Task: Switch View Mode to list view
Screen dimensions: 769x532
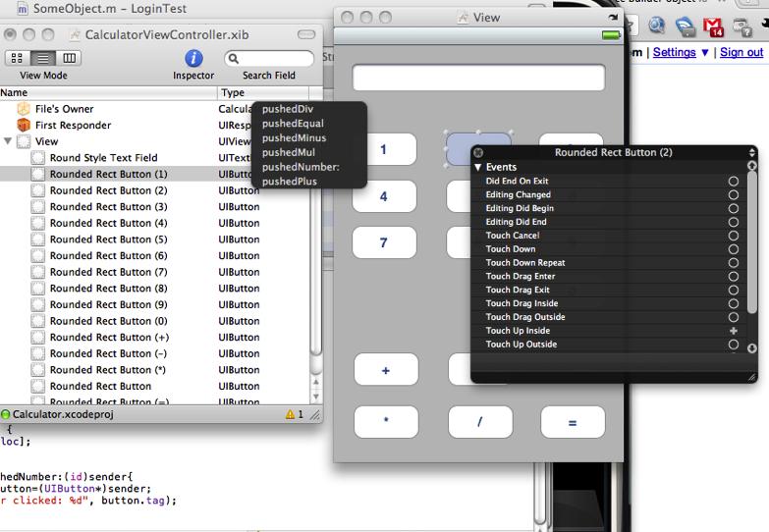Action: click(x=43, y=58)
